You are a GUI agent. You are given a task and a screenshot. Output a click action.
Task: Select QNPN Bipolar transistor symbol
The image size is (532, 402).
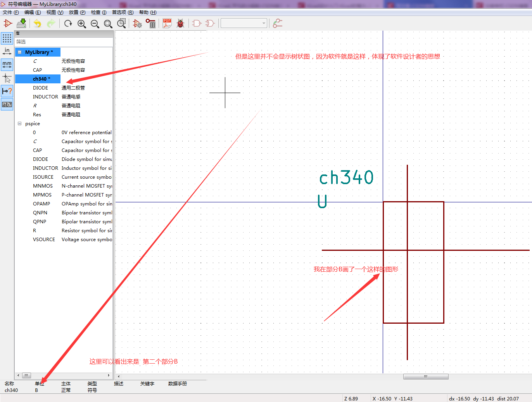click(64, 212)
